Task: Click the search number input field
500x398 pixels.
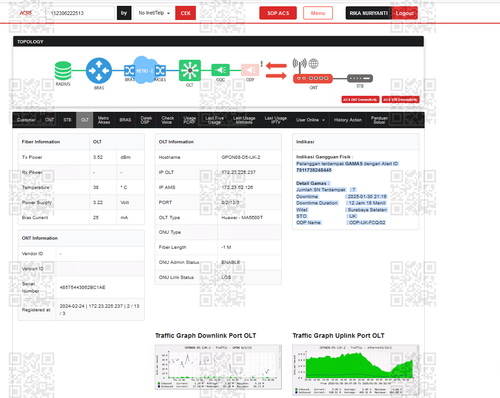Action: click(x=80, y=13)
